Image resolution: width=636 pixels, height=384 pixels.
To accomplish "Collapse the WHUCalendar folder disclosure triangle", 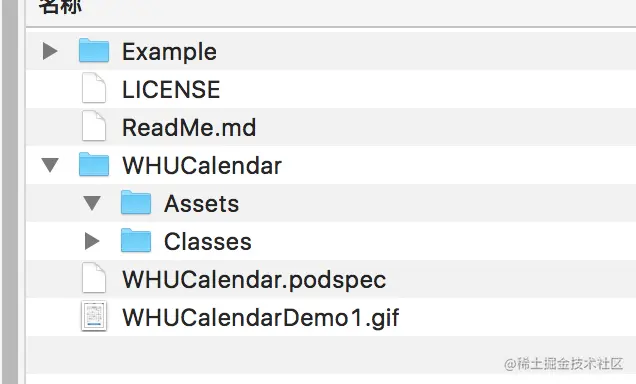I will point(50,165).
